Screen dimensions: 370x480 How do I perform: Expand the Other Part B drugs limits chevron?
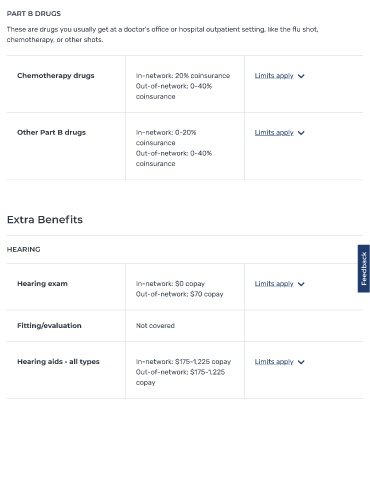301,133
